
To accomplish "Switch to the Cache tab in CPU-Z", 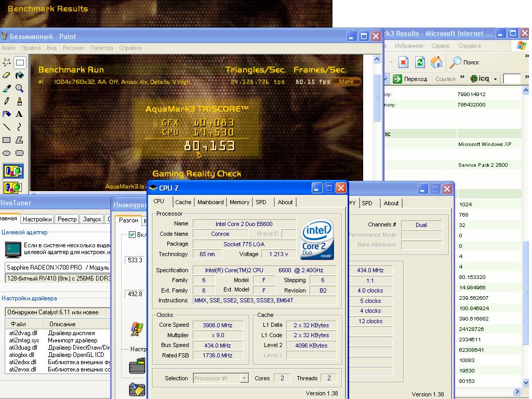I will tap(183, 202).
